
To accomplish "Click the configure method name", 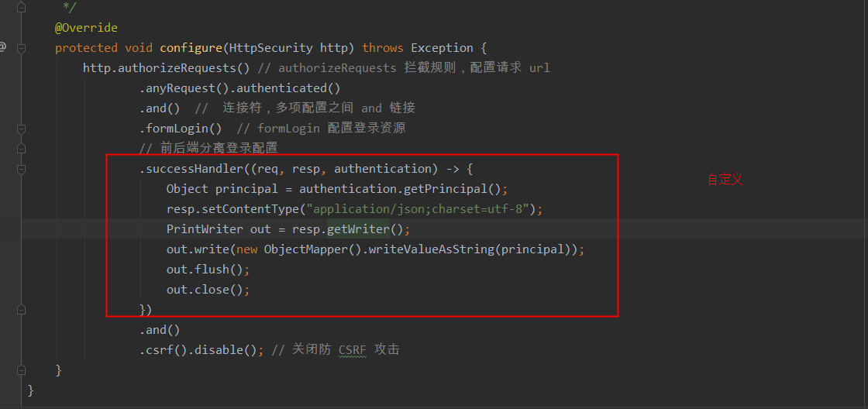I will (191, 47).
